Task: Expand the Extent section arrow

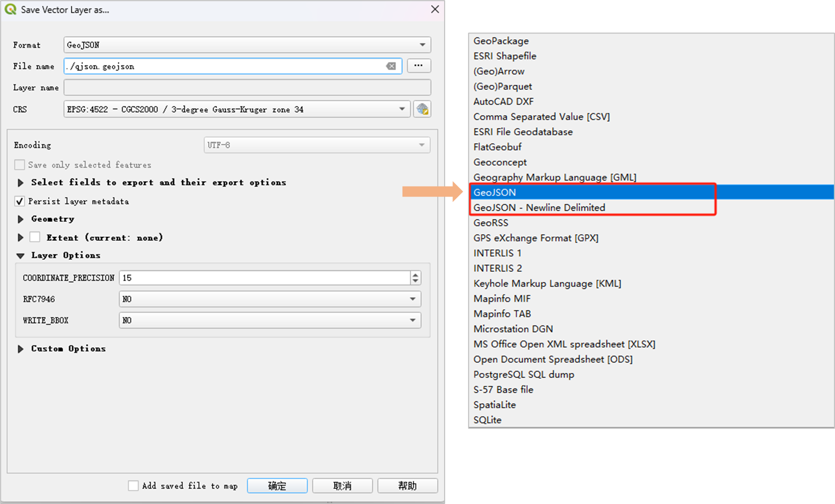Action: (x=20, y=238)
